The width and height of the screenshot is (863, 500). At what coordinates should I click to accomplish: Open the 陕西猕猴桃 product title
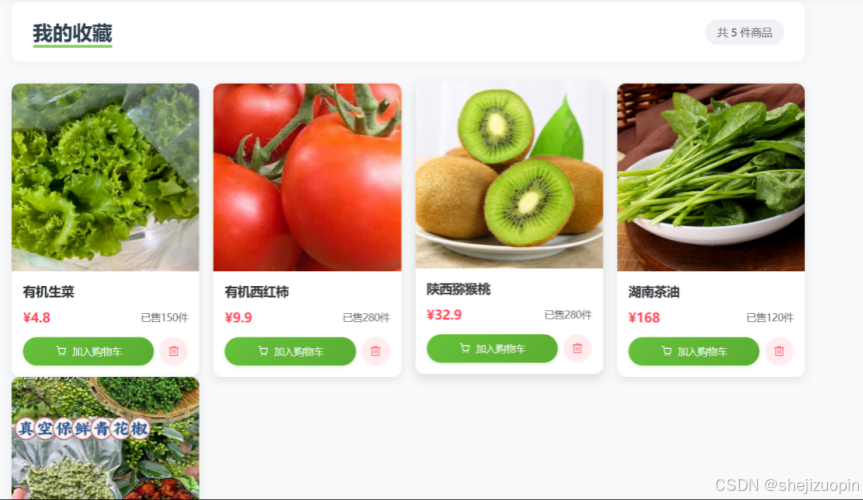pos(458,289)
